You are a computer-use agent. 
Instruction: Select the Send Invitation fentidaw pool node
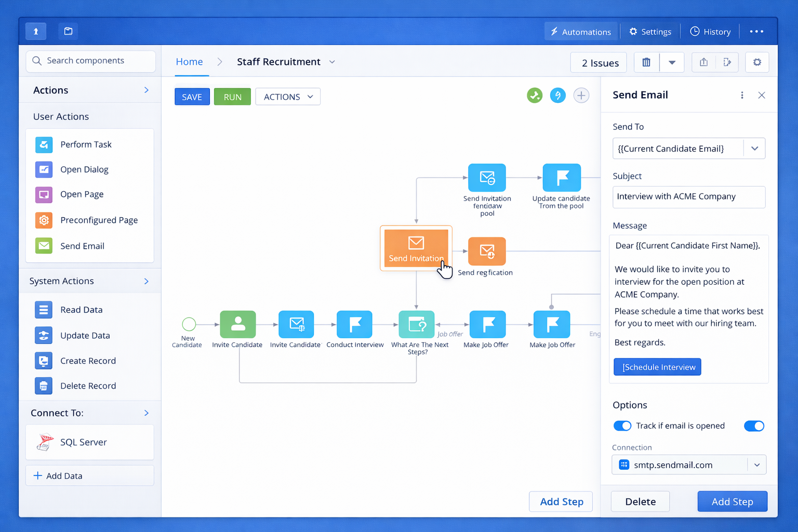(487, 178)
